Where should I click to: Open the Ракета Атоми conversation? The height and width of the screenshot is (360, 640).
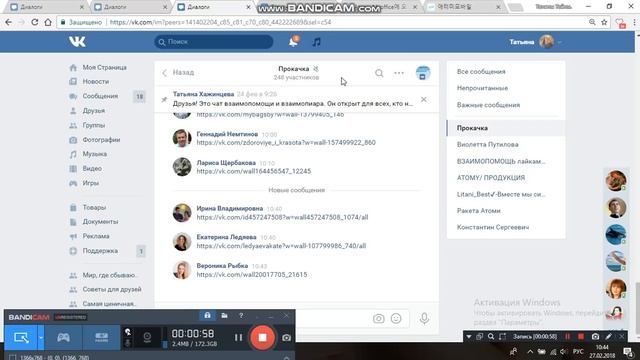478,211
